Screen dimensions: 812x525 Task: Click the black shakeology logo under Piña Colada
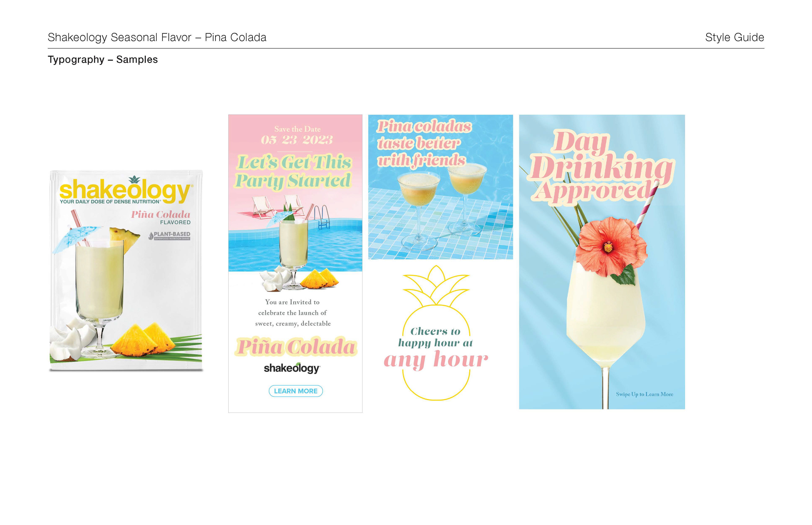tap(292, 368)
